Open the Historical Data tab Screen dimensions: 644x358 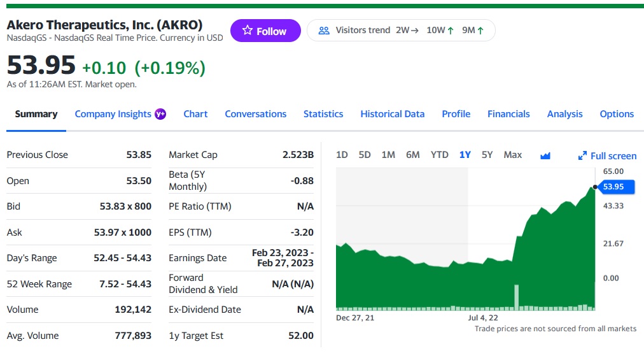(392, 114)
